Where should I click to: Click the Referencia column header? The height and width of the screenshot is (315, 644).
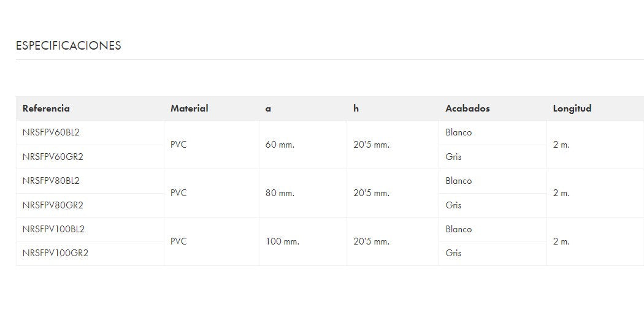[x=46, y=108]
